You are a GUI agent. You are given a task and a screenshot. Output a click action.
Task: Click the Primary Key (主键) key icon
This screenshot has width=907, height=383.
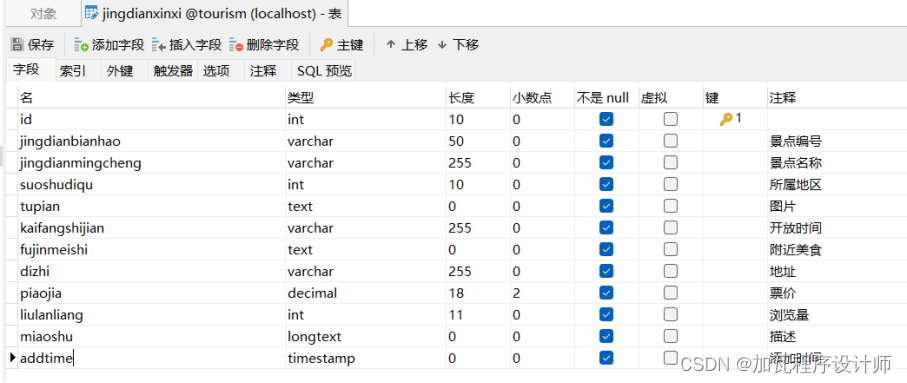click(327, 45)
